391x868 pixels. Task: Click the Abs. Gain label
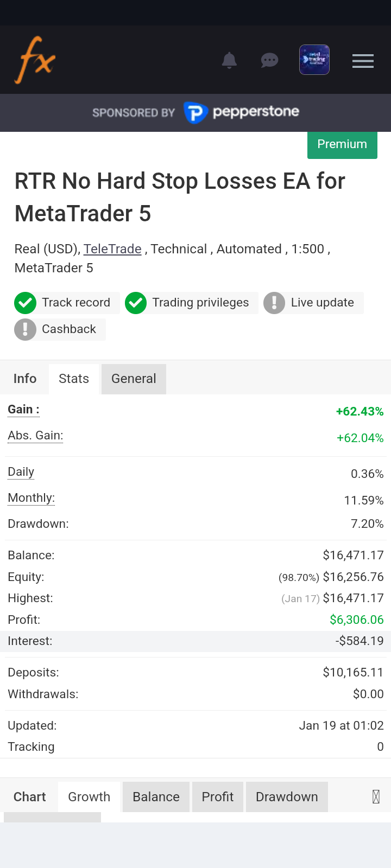35,436
